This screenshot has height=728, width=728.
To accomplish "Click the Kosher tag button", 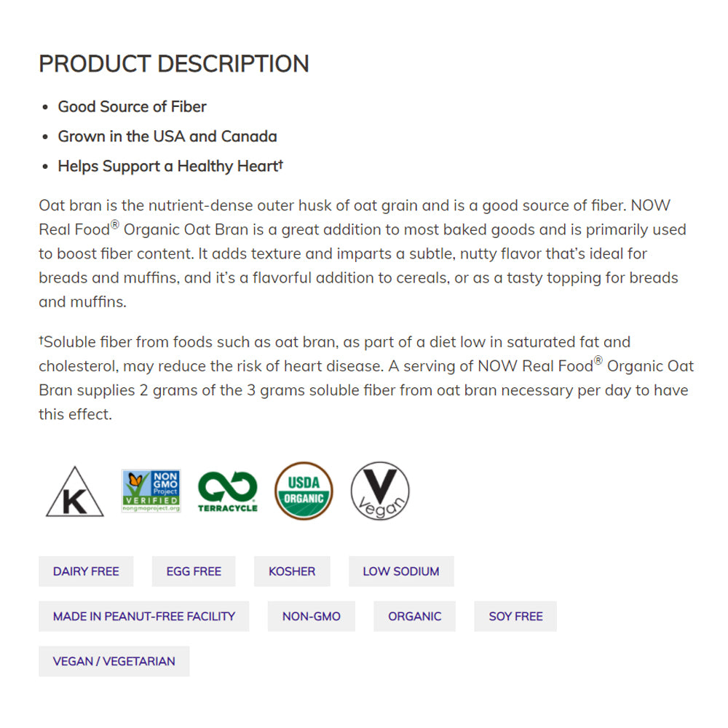I will [292, 571].
